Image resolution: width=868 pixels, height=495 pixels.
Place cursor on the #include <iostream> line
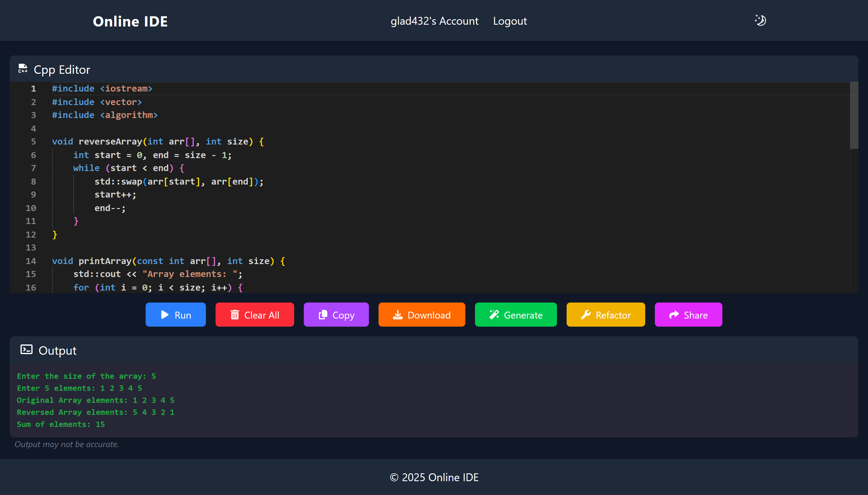pyautogui.click(x=102, y=89)
